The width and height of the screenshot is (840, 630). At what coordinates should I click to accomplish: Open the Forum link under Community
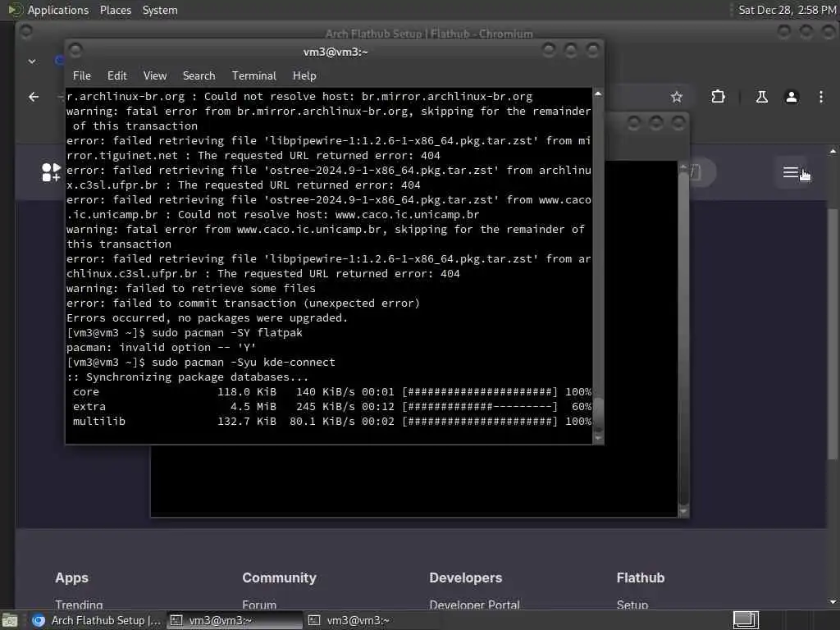259,605
